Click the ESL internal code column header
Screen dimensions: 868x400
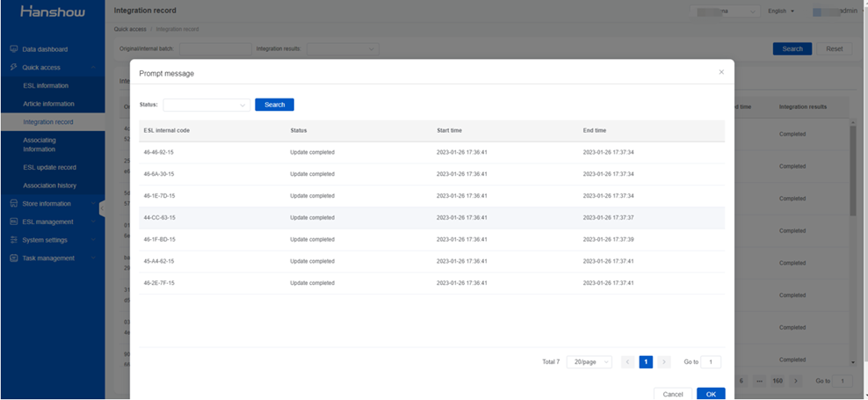tap(167, 131)
